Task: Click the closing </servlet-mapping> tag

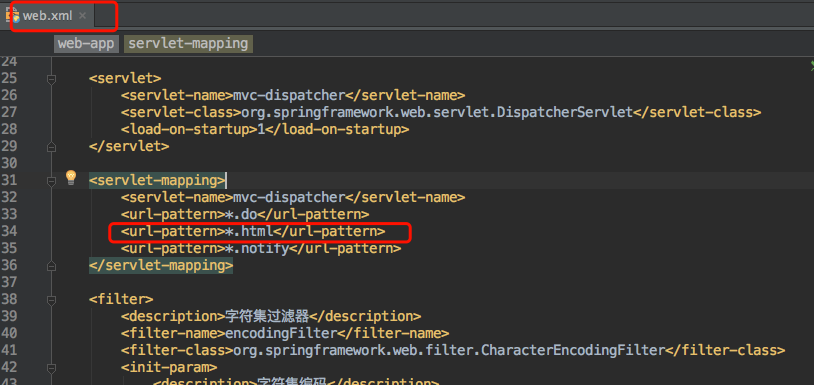Action: tap(161, 266)
